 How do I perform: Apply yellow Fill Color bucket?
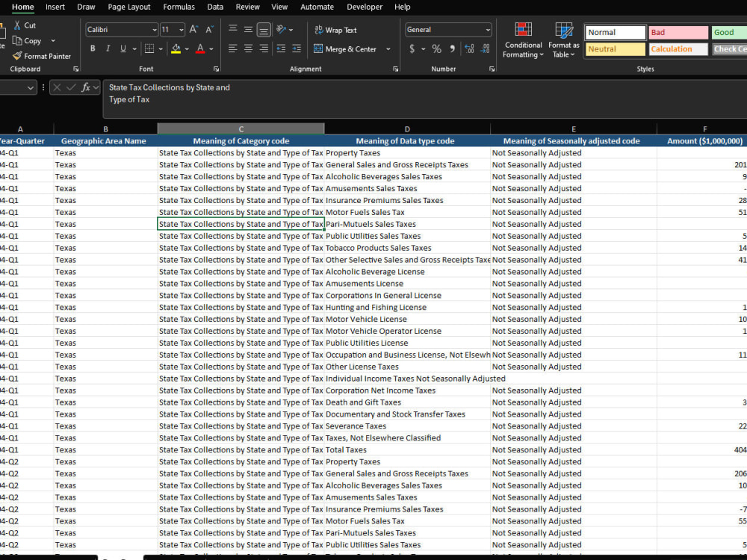click(x=176, y=49)
